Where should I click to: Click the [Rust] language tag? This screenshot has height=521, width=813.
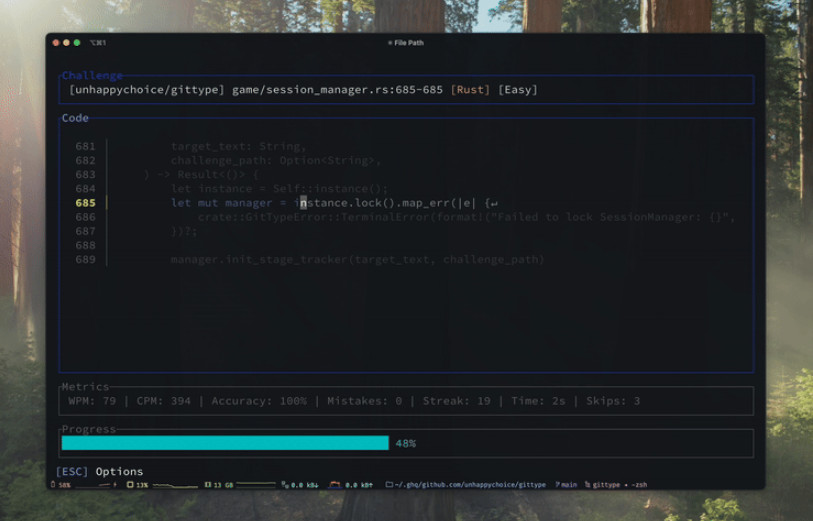470,90
